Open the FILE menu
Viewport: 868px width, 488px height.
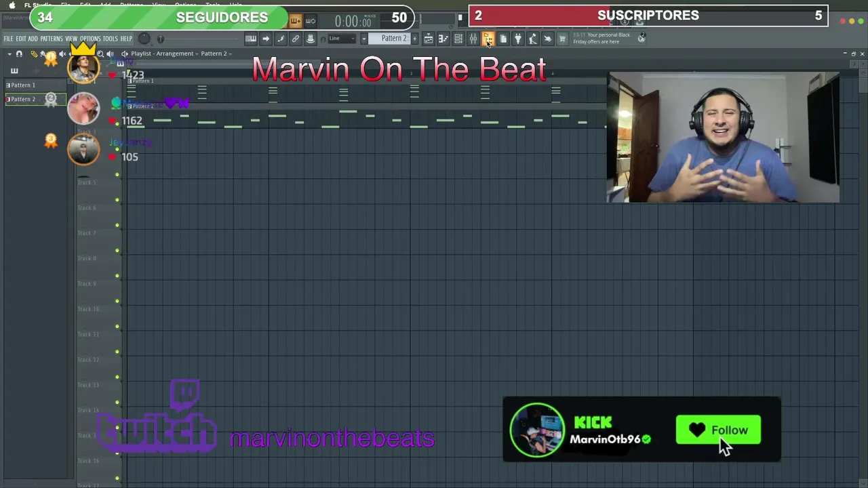click(9, 39)
